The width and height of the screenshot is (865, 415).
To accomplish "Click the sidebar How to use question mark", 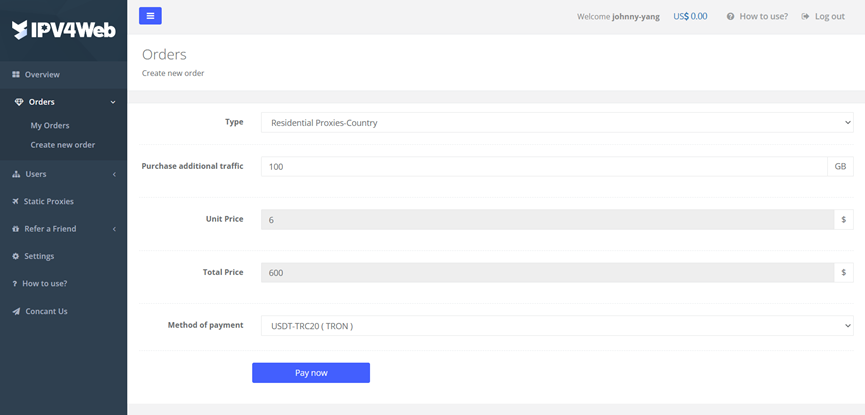I will 15,284.
